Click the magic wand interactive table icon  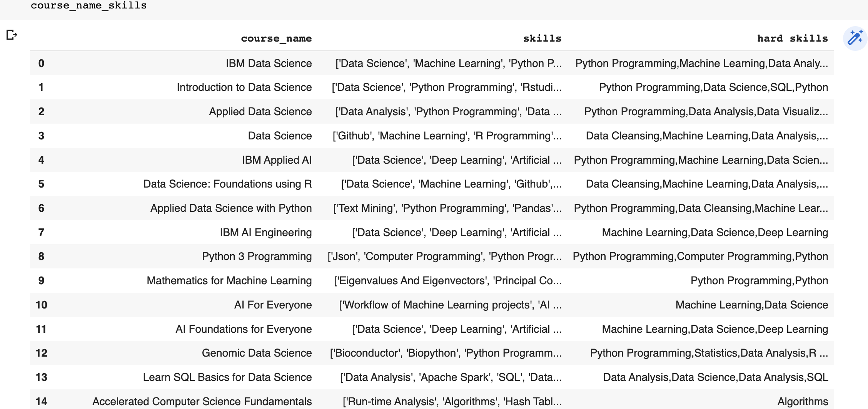[x=855, y=39]
